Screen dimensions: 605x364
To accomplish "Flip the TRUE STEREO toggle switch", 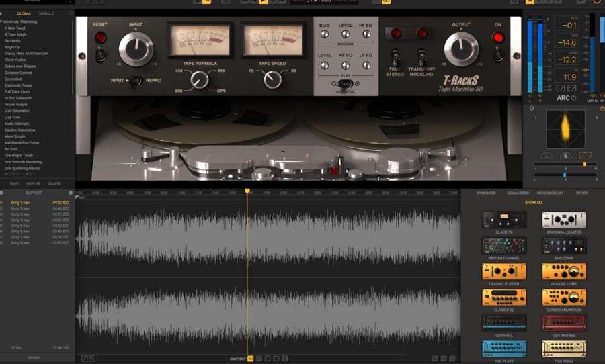I will 395,58.
